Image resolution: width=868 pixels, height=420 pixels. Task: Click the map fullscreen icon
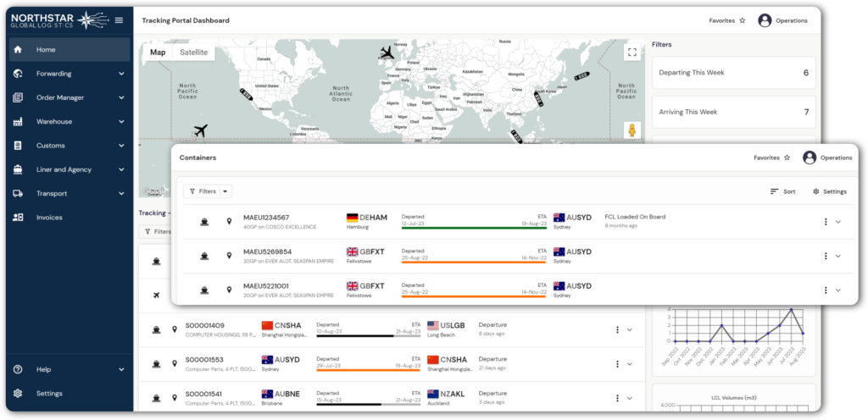(x=632, y=52)
